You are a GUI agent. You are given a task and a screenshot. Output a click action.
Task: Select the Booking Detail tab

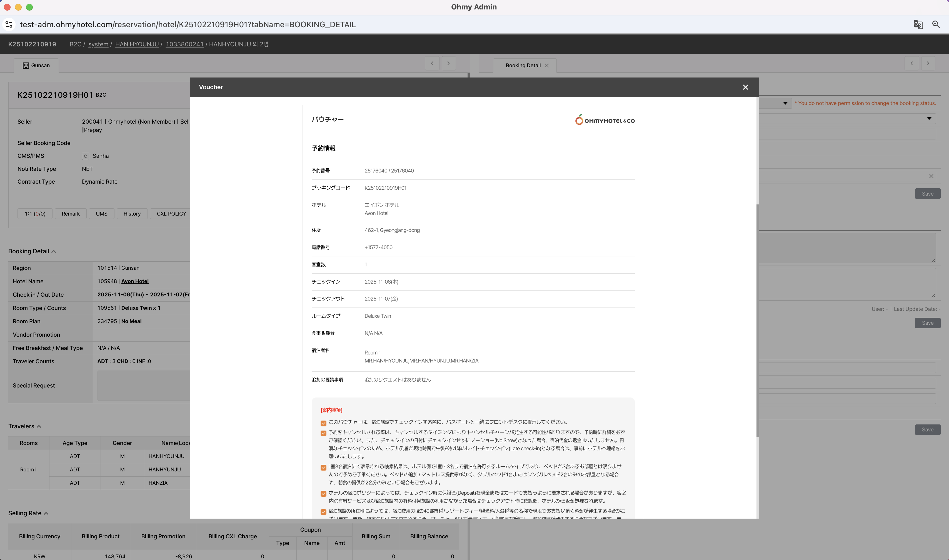click(523, 66)
